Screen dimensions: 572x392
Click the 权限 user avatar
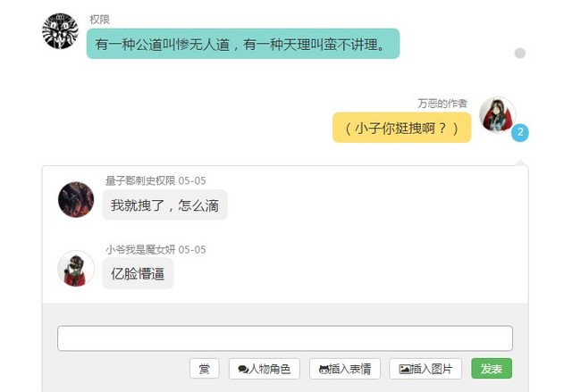(60, 31)
